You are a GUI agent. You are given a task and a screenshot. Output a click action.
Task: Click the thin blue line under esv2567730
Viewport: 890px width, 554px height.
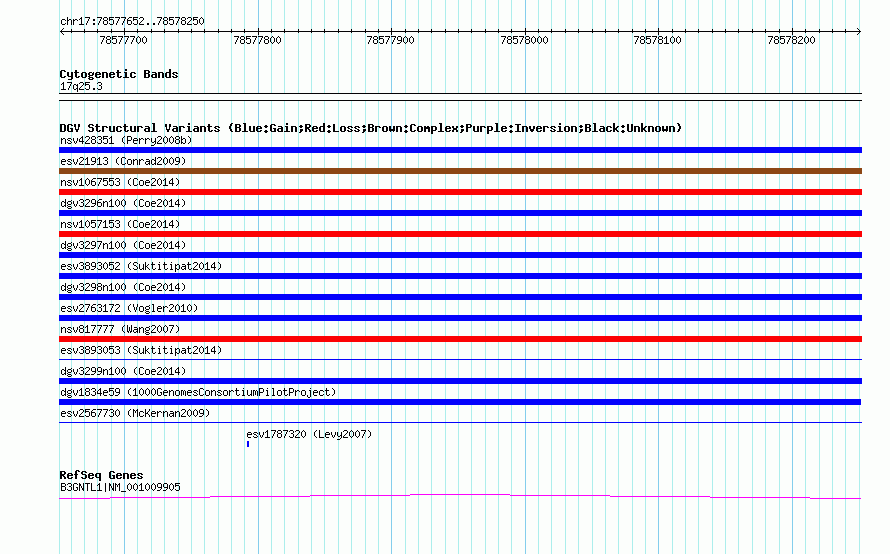460,422
